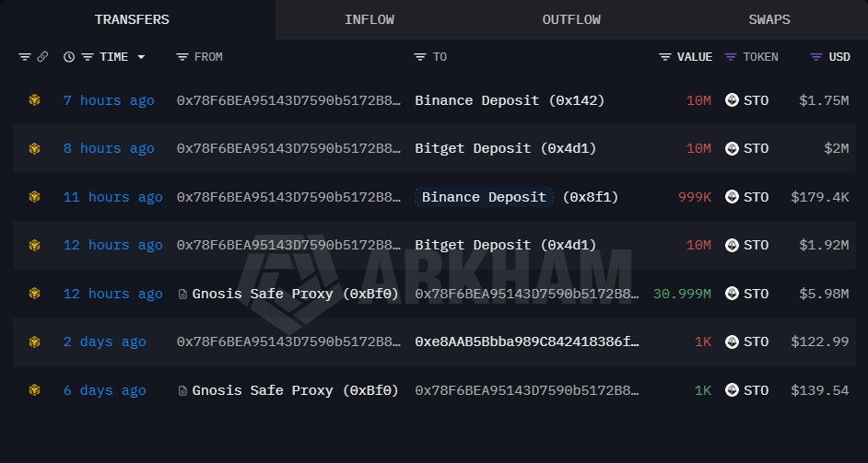Toggle TIME sort order arrow
This screenshot has width=868, height=463.
(x=141, y=57)
